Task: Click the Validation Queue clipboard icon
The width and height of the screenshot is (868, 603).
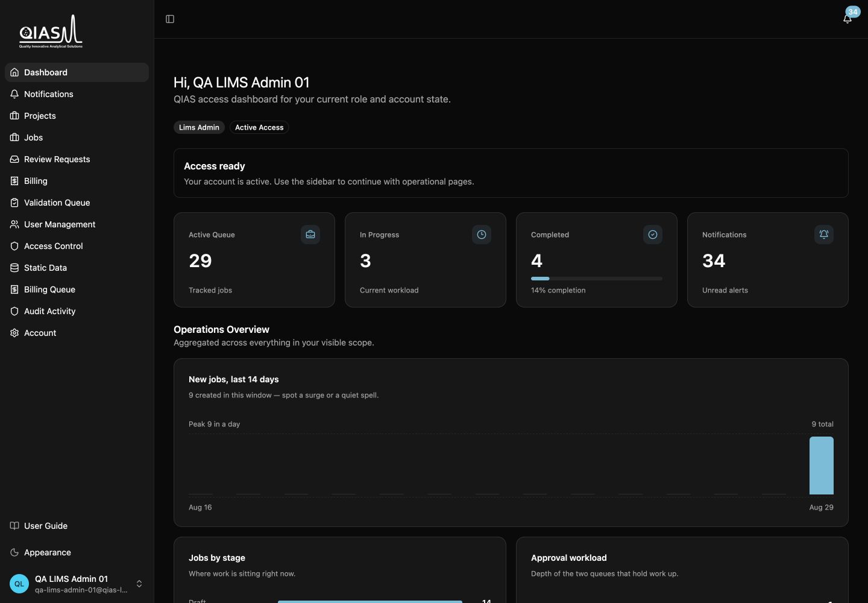Action: pos(14,203)
